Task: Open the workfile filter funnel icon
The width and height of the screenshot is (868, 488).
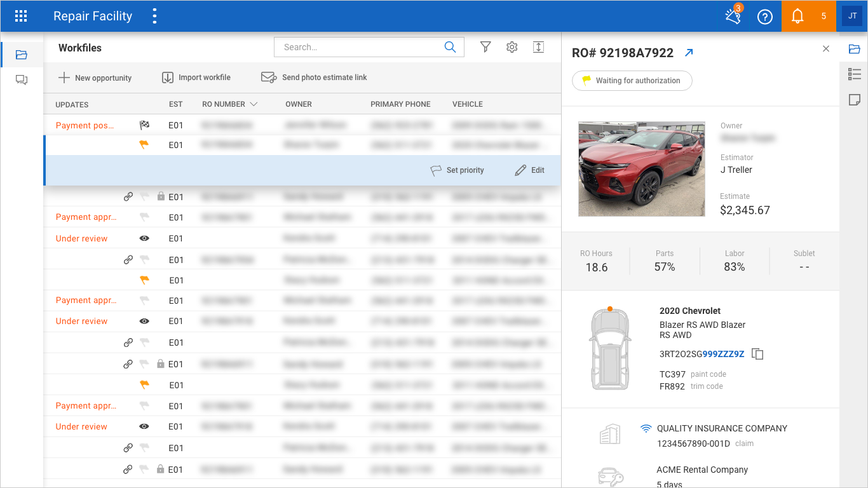Action: point(485,47)
